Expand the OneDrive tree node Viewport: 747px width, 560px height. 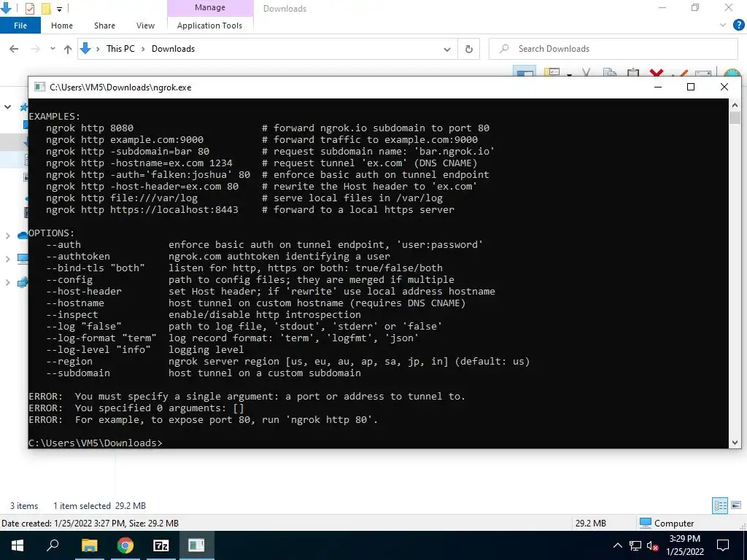click(7, 236)
